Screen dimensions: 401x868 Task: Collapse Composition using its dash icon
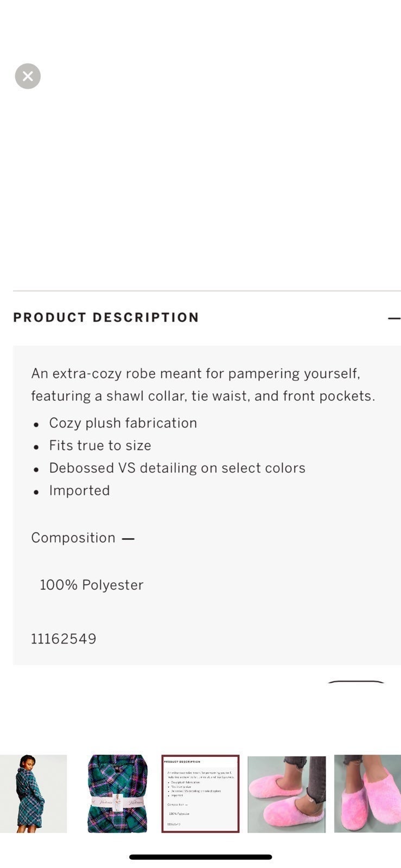click(128, 539)
